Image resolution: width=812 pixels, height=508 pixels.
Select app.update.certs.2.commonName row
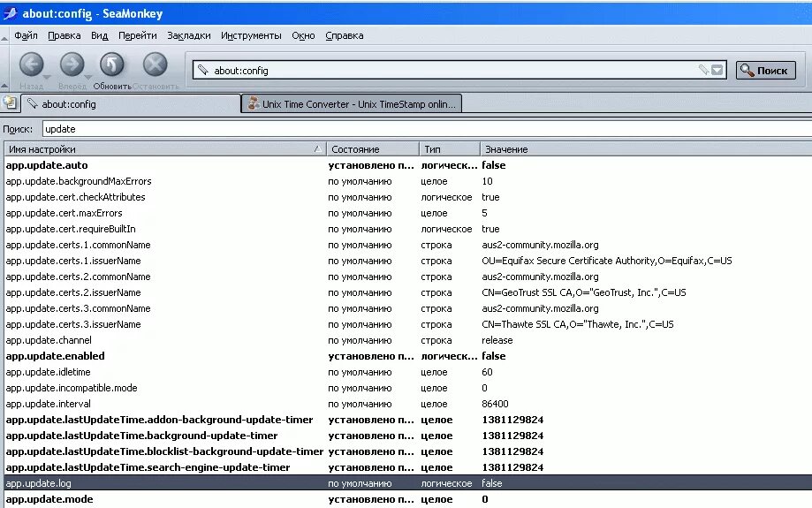pyautogui.click(x=408, y=277)
